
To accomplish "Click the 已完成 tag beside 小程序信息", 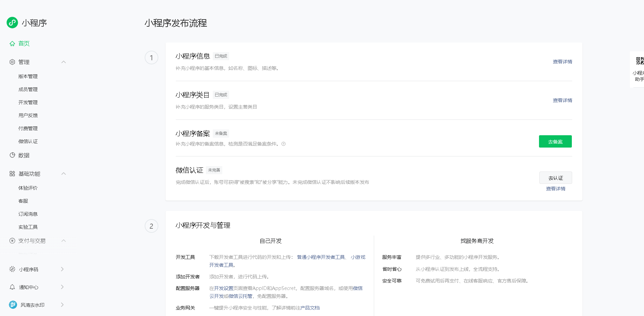I will click(221, 56).
